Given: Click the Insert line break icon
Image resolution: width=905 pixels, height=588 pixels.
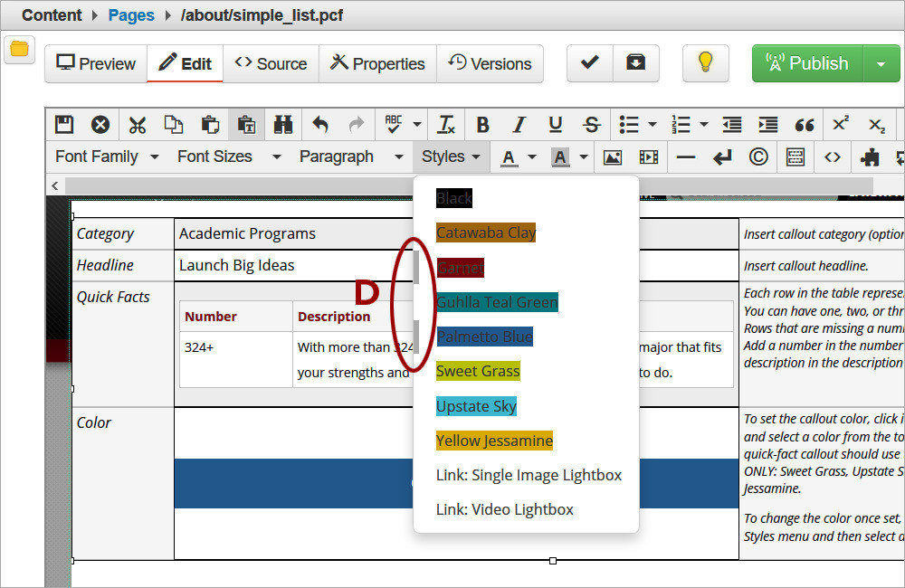Looking at the screenshot, I should [x=722, y=157].
